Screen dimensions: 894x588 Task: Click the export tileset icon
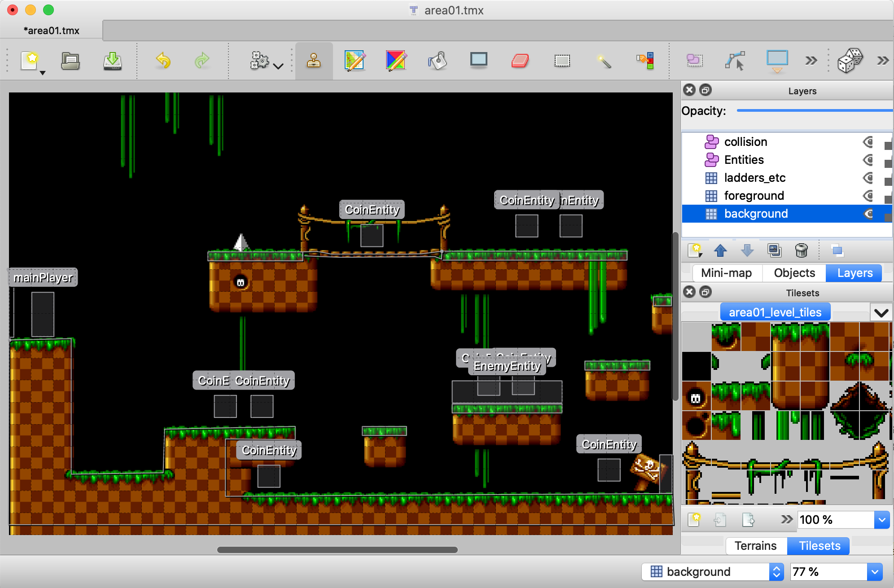tap(748, 520)
